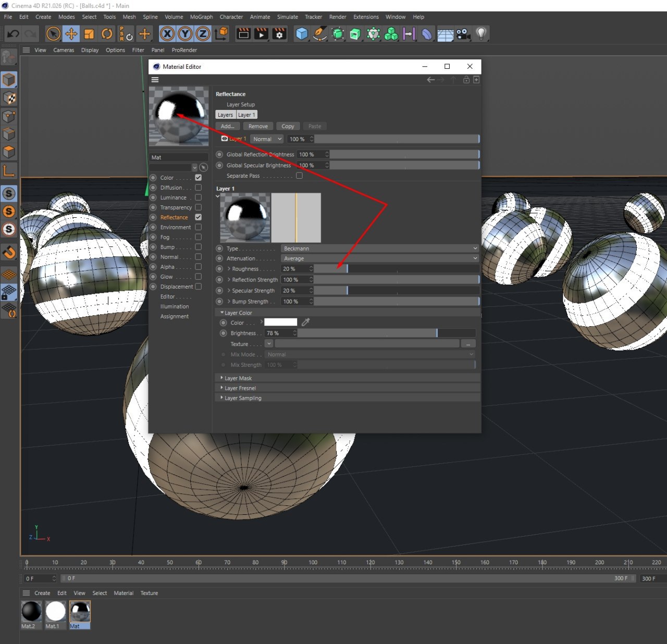Switch to the Layers tab
This screenshot has width=667, height=644.
tap(225, 115)
